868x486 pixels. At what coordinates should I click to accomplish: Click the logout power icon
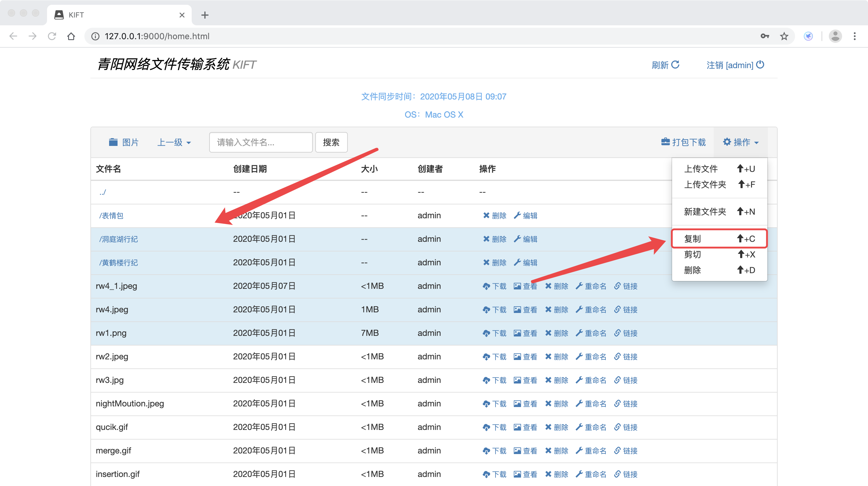pos(760,65)
